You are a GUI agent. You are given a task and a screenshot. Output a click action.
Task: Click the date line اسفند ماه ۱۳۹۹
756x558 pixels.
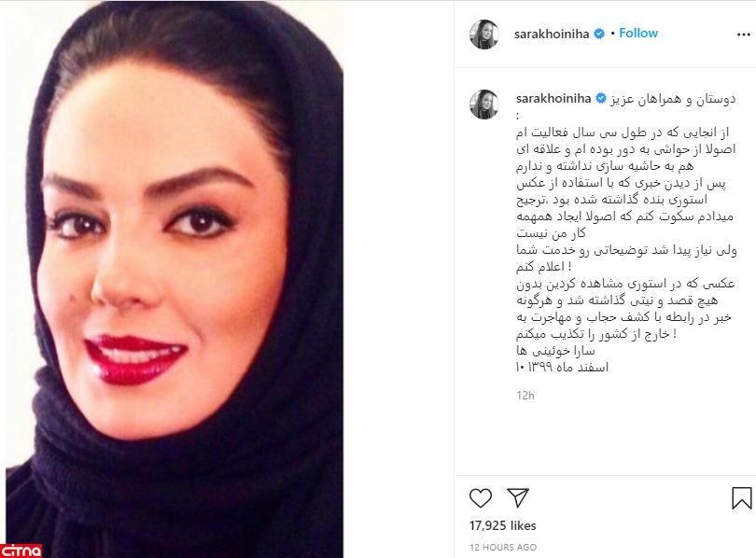click(562, 368)
